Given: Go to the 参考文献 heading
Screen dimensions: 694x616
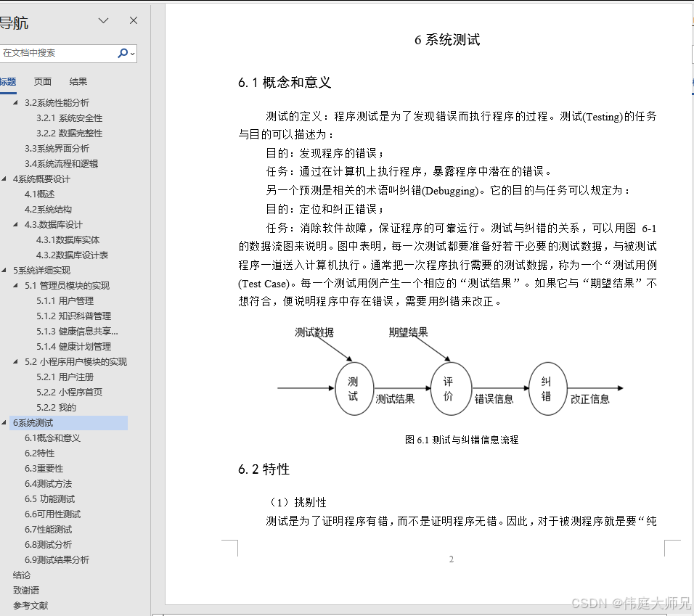Looking at the screenshot, I should coord(30,606).
